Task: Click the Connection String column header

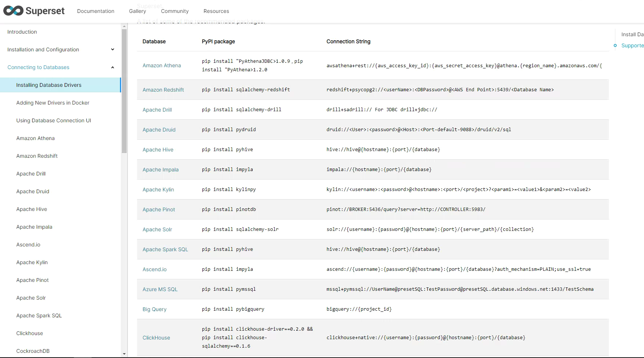Action: [348, 41]
